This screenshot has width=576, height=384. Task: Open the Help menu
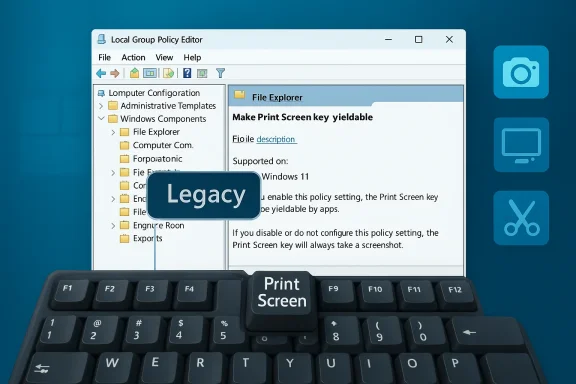(192, 57)
